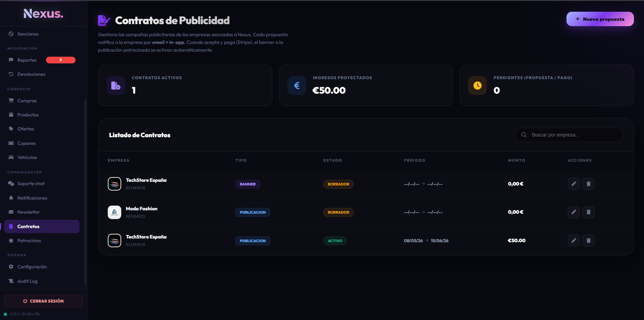Image resolution: width=644 pixels, height=320 pixels.
Task: Click the Newsletter envelope icon
Action: pyautogui.click(x=11, y=212)
